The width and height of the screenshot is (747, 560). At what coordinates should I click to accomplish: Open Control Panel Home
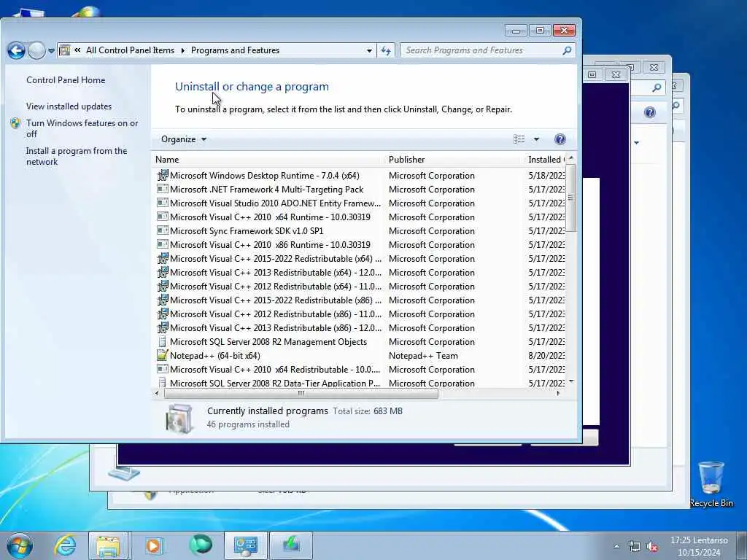coord(66,80)
